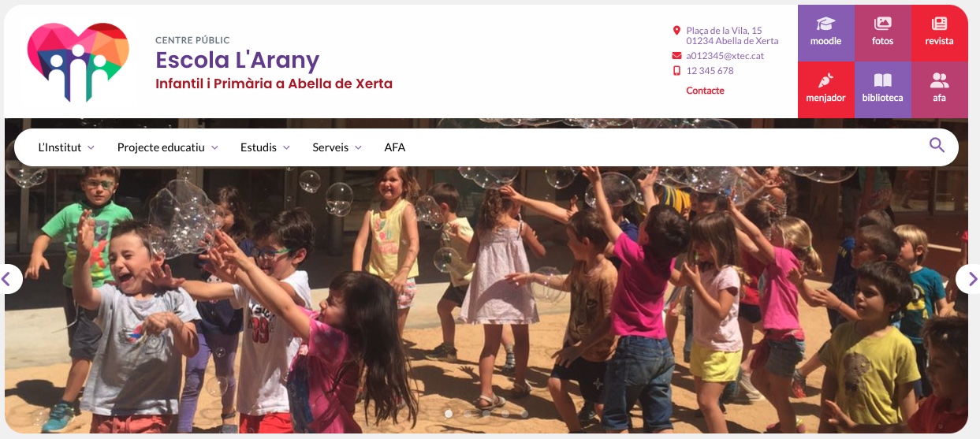This screenshot has width=980, height=439.
Task: Click the Escola L'Arany site title
Action: (237, 60)
